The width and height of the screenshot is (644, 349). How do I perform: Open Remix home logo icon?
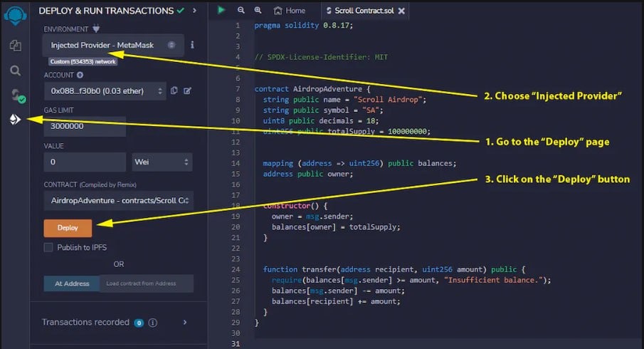pos(15,15)
